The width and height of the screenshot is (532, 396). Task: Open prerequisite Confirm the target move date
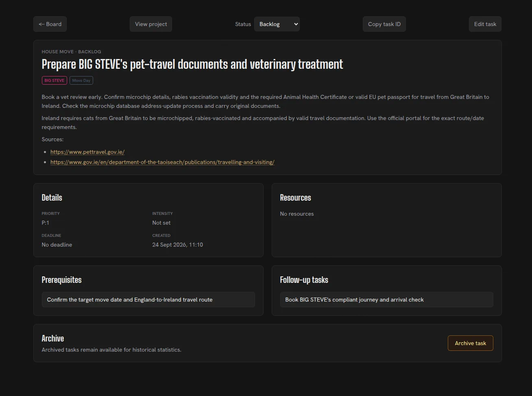[x=148, y=300]
